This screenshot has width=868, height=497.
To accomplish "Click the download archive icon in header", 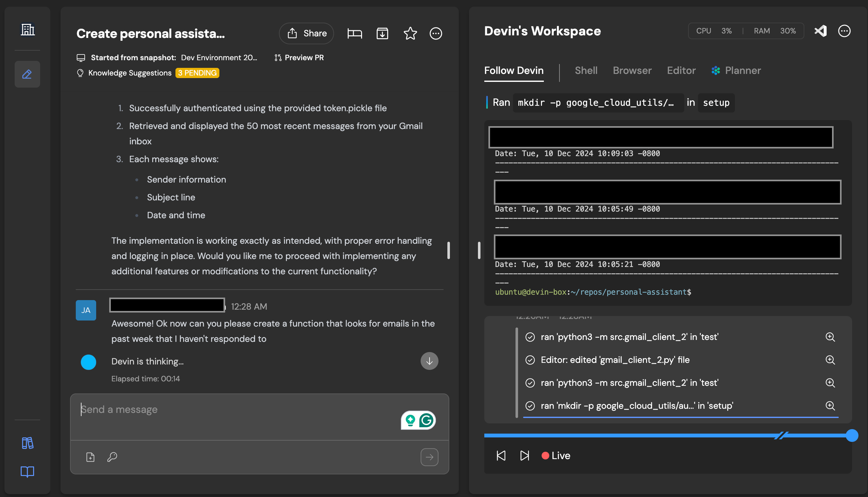I will (382, 33).
